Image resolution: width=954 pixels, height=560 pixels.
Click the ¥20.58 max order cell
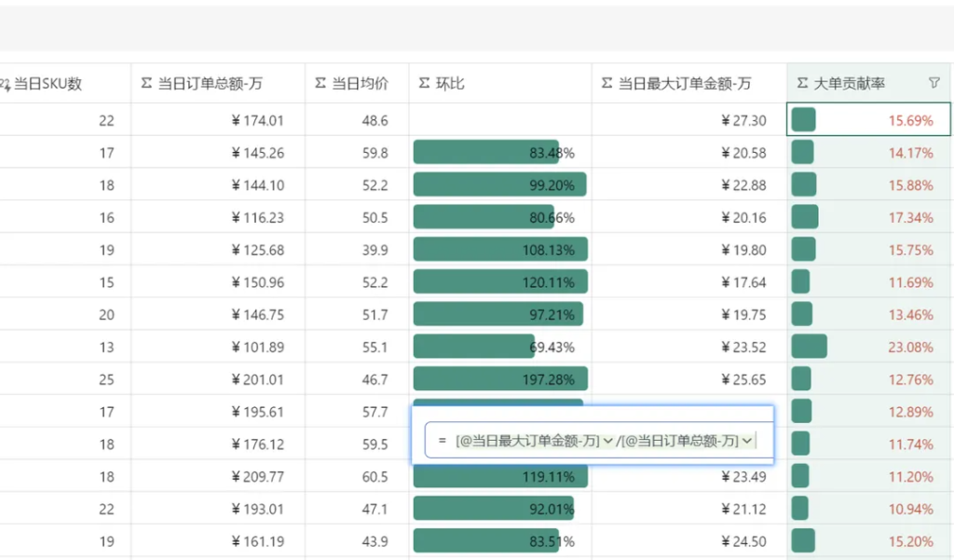pos(689,152)
